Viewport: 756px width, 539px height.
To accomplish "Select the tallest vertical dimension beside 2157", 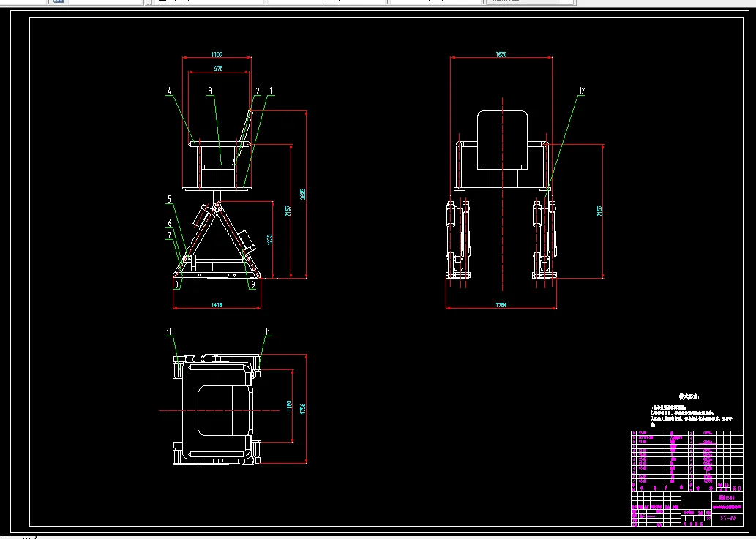I will [x=303, y=194].
